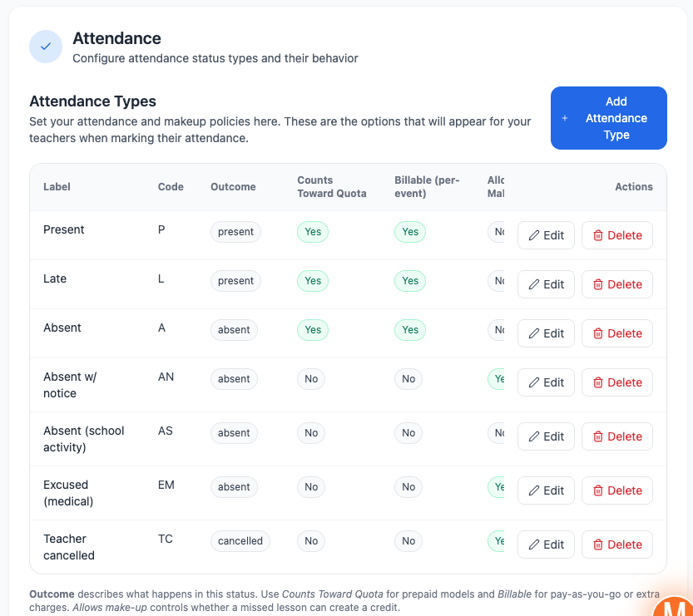Open the absent outcome selector for Excused (medical)
The image size is (693, 616).
(x=234, y=486)
